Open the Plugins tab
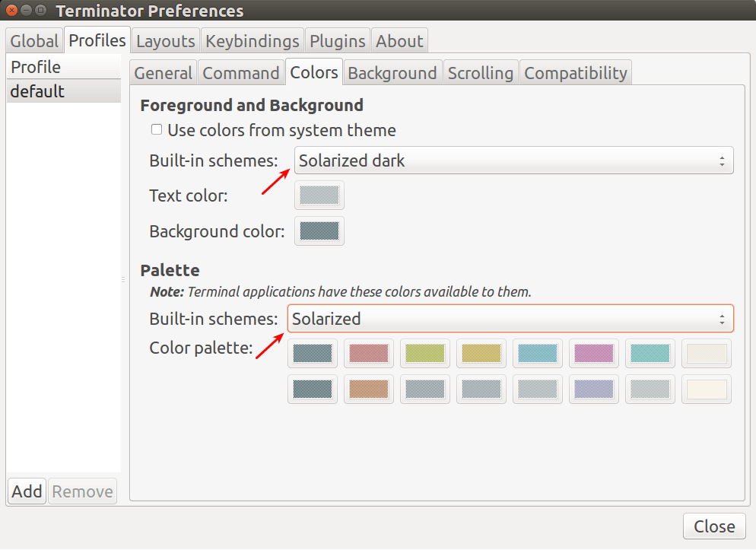This screenshot has height=550, width=756. pyautogui.click(x=338, y=41)
